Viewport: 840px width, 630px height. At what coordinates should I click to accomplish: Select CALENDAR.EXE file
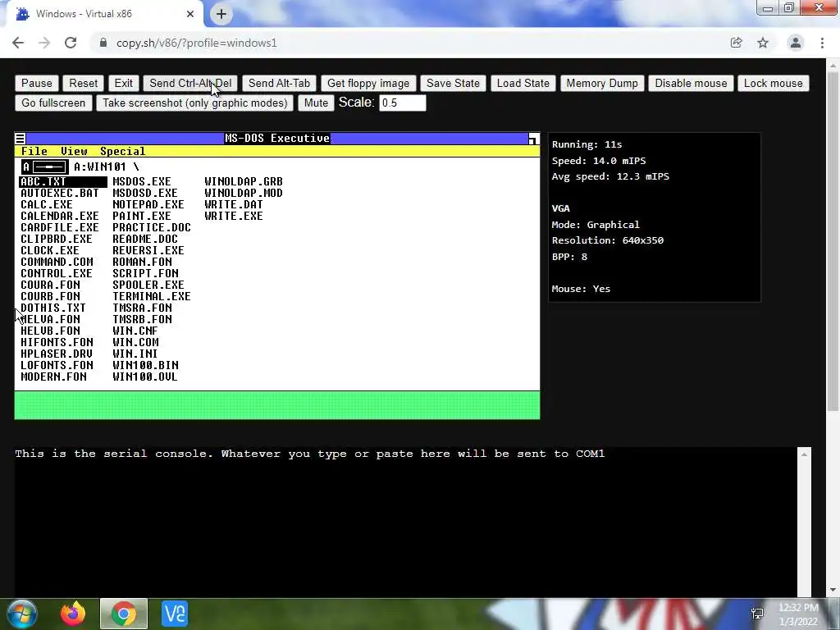click(59, 216)
